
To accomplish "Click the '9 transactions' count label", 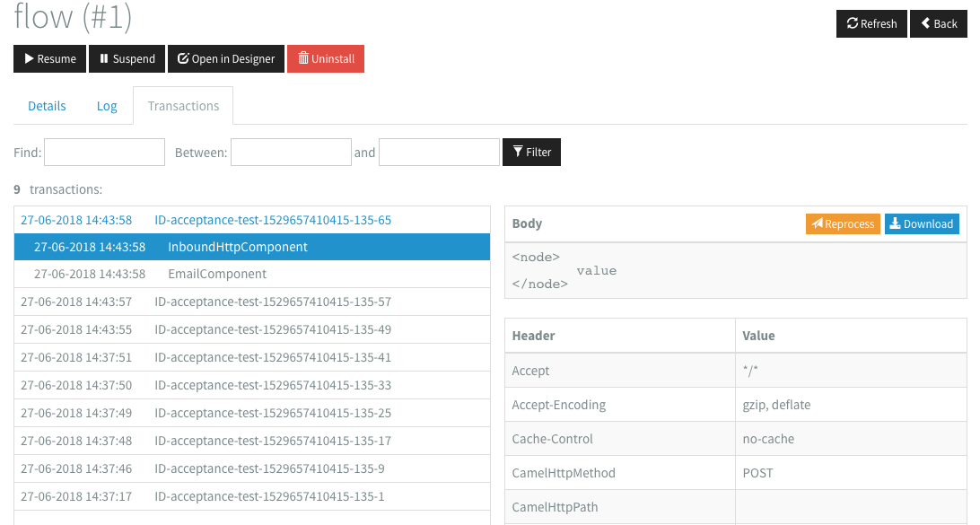I will [58, 189].
